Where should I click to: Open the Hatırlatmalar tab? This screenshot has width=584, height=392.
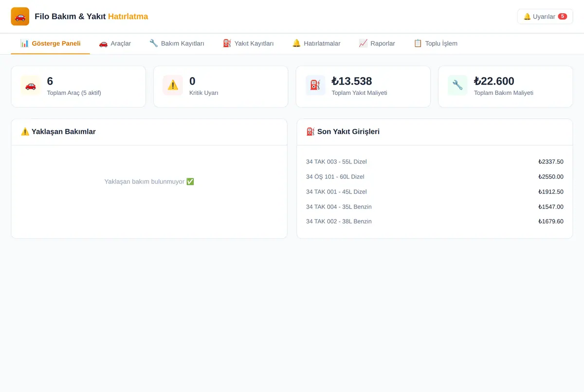[x=316, y=43]
